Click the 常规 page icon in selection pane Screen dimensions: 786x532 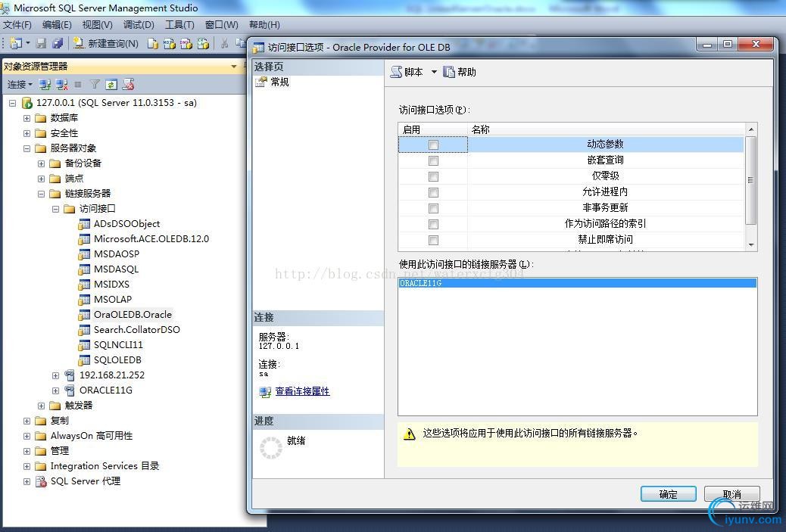pyautogui.click(x=261, y=82)
